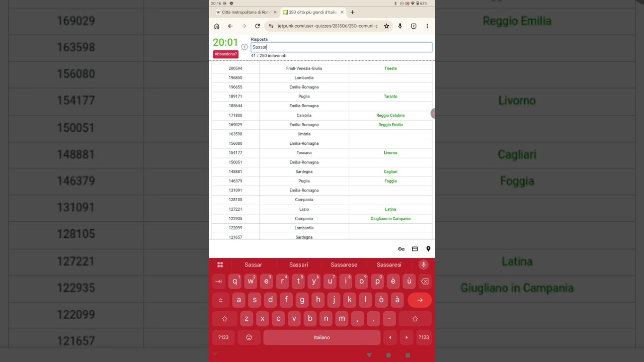Tap the è key
Image resolution: width=644 pixels, height=362 pixels.
[393, 282]
